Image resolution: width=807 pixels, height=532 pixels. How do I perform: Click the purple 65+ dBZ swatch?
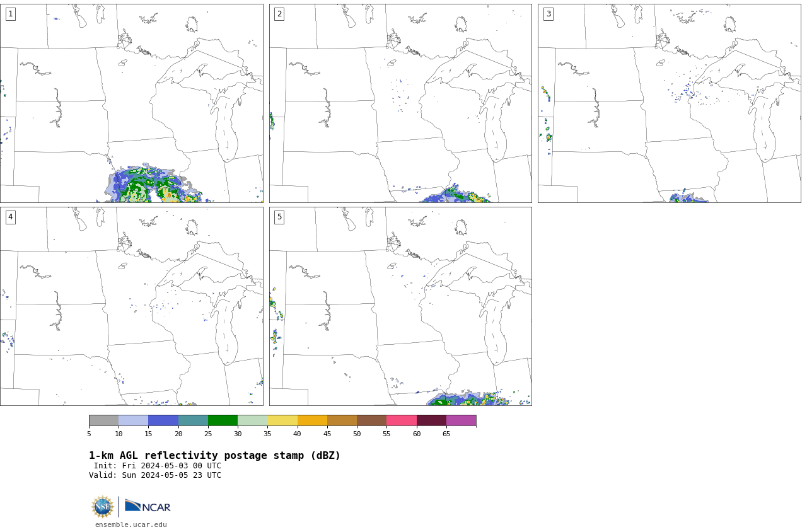click(x=461, y=420)
